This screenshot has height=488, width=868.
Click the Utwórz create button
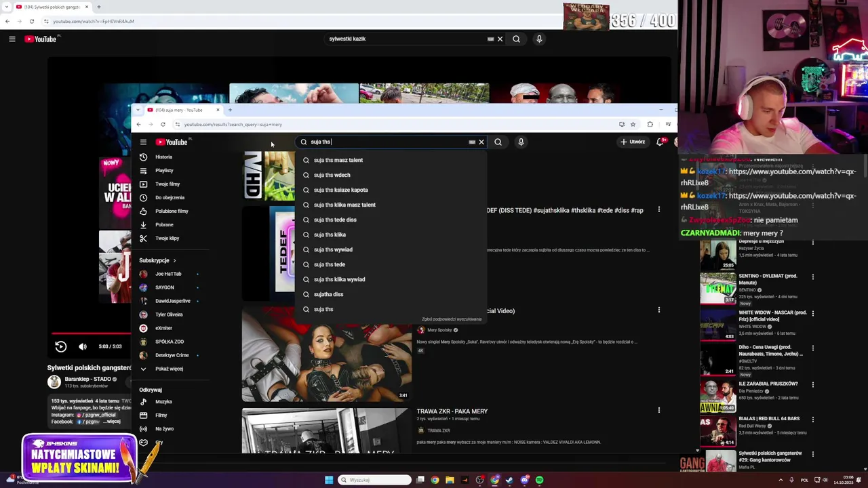coord(632,142)
